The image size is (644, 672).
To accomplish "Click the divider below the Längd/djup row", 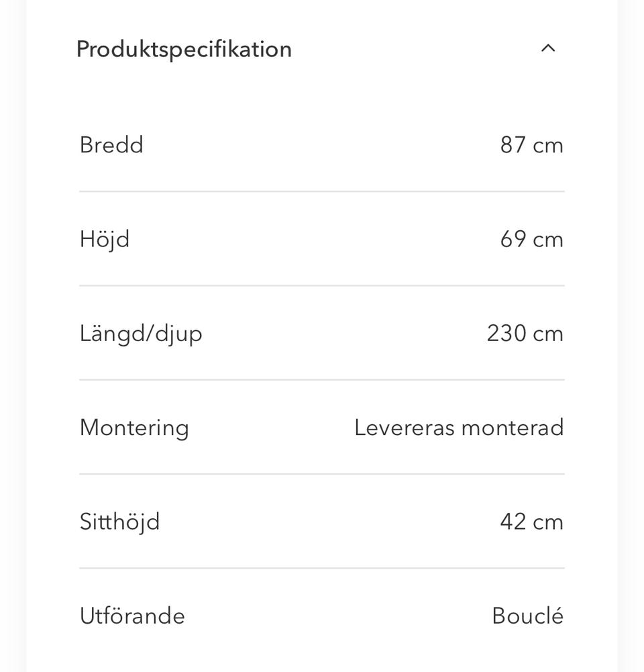I will click(x=322, y=379).
